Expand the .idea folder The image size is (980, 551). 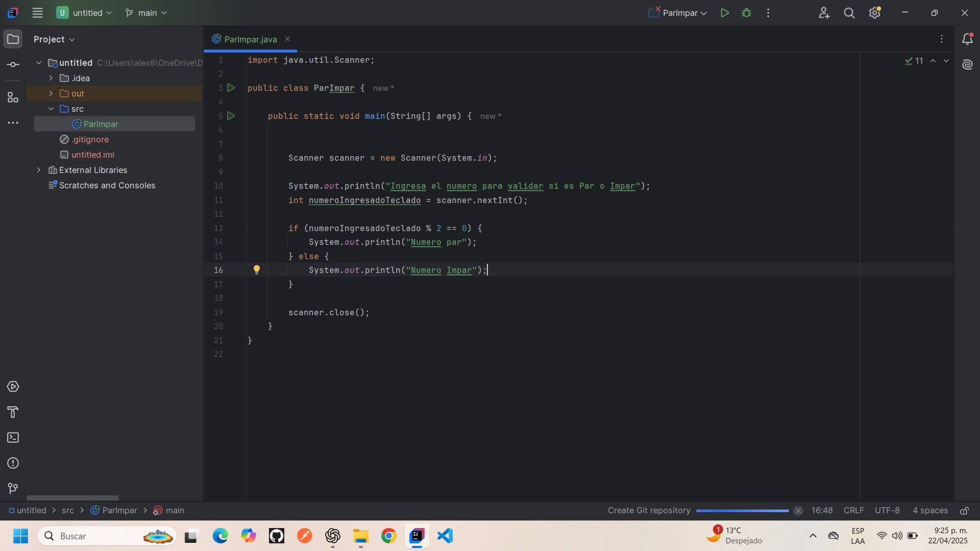point(51,78)
